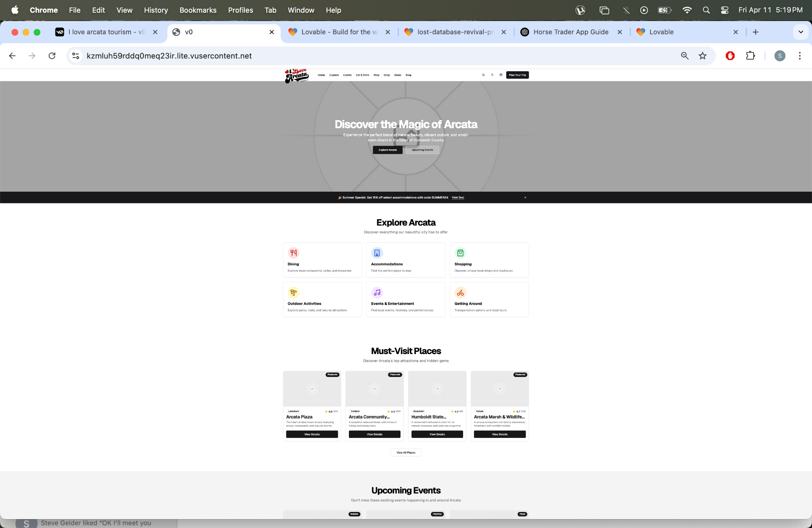Click the Dining fork-and-knife icon
This screenshot has width=812, height=528.
pyautogui.click(x=294, y=253)
